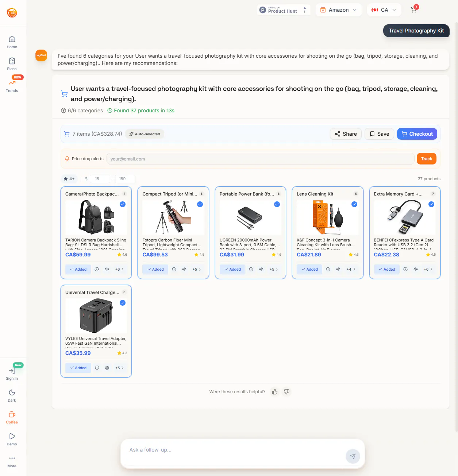
Task: Deselect the TARION Camera Backpack checkmark
Action: tap(123, 204)
